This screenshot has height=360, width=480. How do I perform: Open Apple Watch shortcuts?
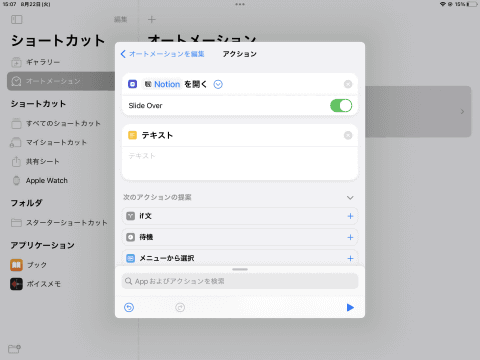[61, 181]
